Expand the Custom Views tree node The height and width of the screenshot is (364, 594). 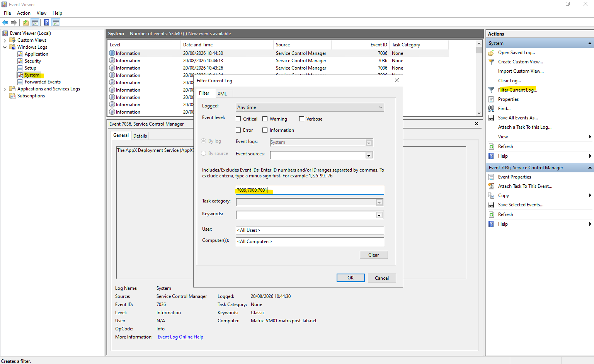[x=5, y=40]
